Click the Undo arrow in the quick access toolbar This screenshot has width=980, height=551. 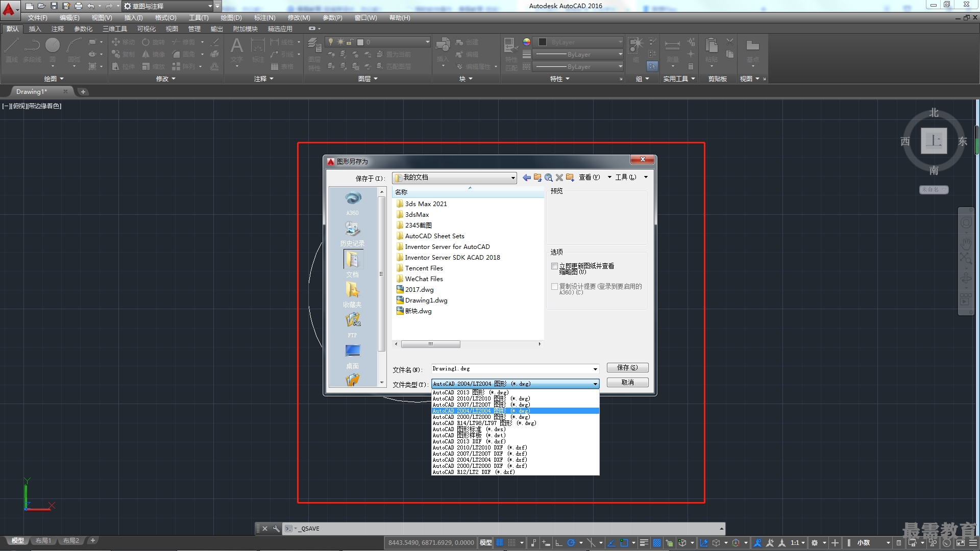coord(91,6)
